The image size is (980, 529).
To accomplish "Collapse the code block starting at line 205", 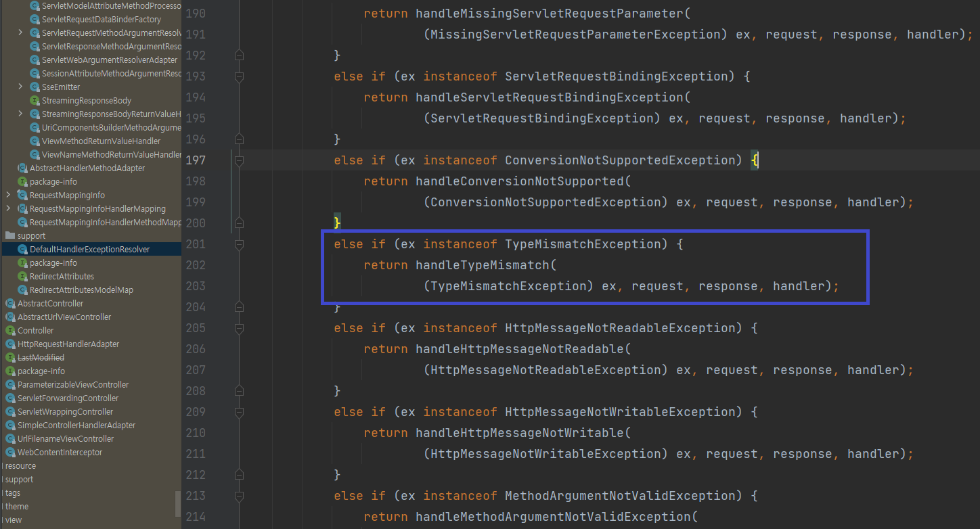I will click(x=238, y=328).
